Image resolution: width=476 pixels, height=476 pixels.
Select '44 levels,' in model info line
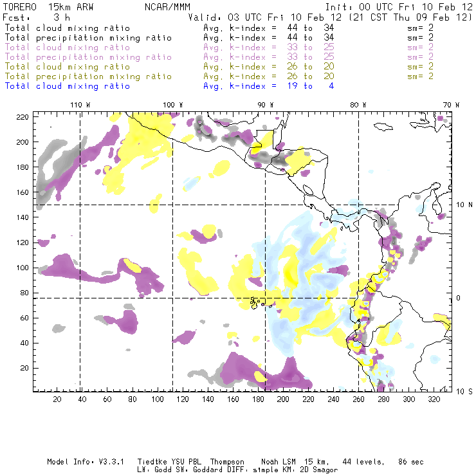click(363, 462)
